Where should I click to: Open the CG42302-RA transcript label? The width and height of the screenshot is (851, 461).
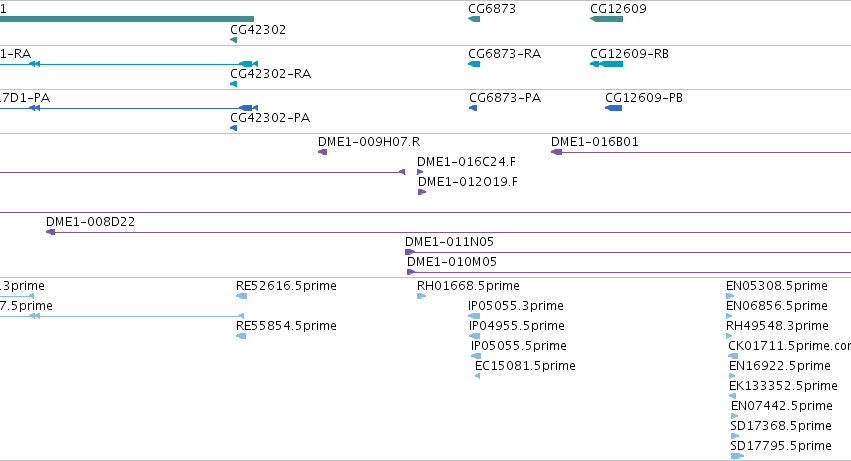coord(270,74)
